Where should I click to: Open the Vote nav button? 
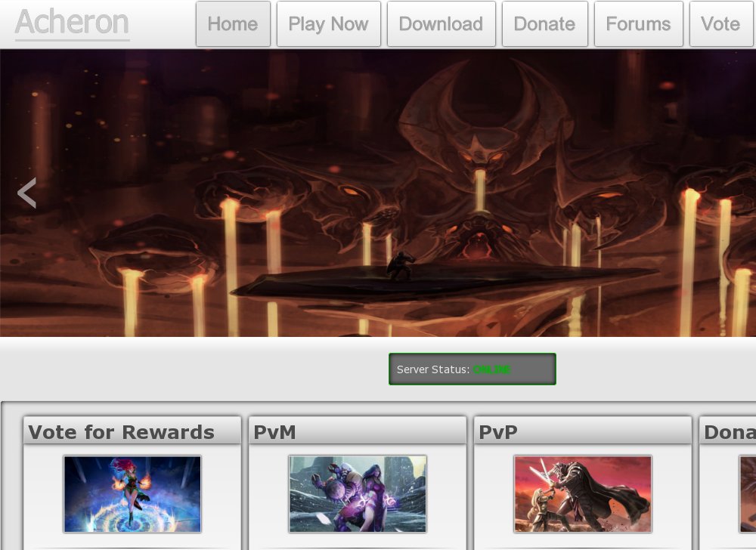pos(720,24)
